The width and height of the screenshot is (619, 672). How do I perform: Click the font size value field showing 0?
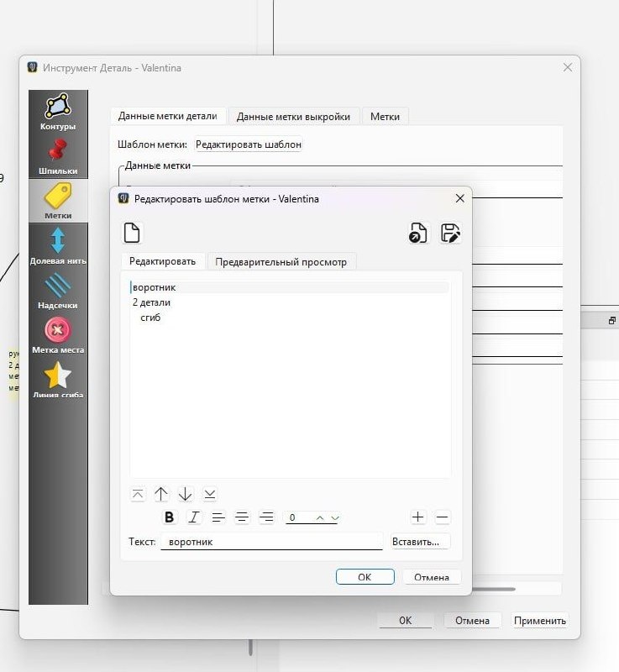299,517
